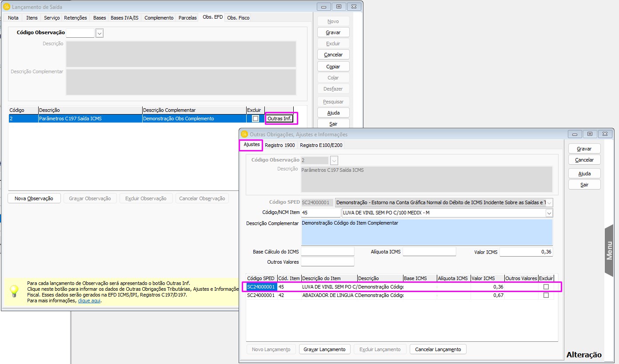Toggle Excluir checkbox for Parâmetros C197 observation
Image resolution: width=619 pixels, height=364 pixels.
[x=255, y=119]
